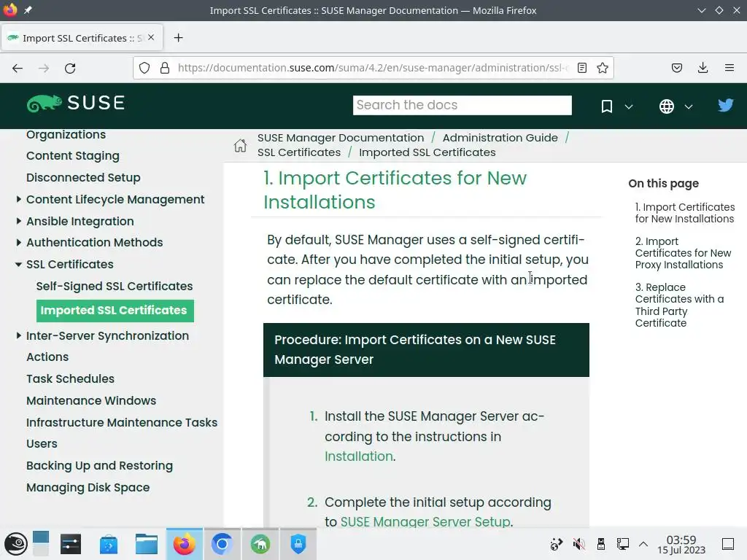Open Task Schedules in sidebar
The width and height of the screenshot is (747, 560).
[x=70, y=378]
